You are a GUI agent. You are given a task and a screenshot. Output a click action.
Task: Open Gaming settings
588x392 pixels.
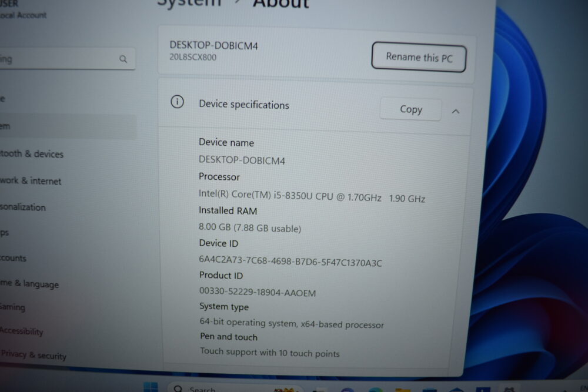(x=13, y=307)
